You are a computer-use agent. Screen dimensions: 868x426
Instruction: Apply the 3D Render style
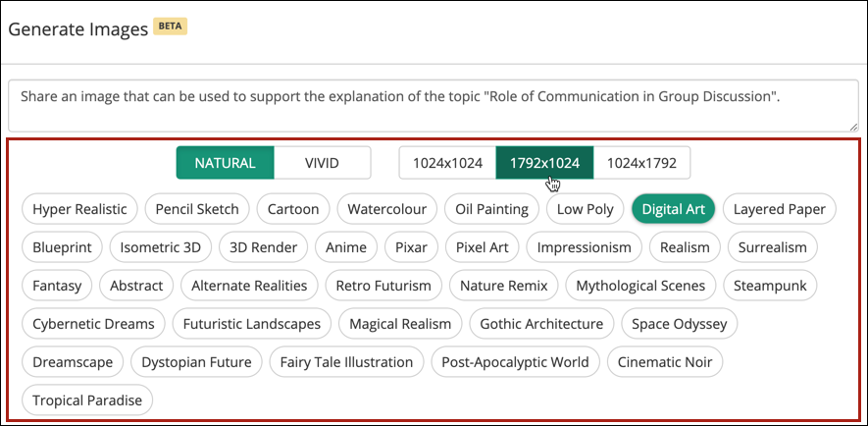tap(264, 247)
